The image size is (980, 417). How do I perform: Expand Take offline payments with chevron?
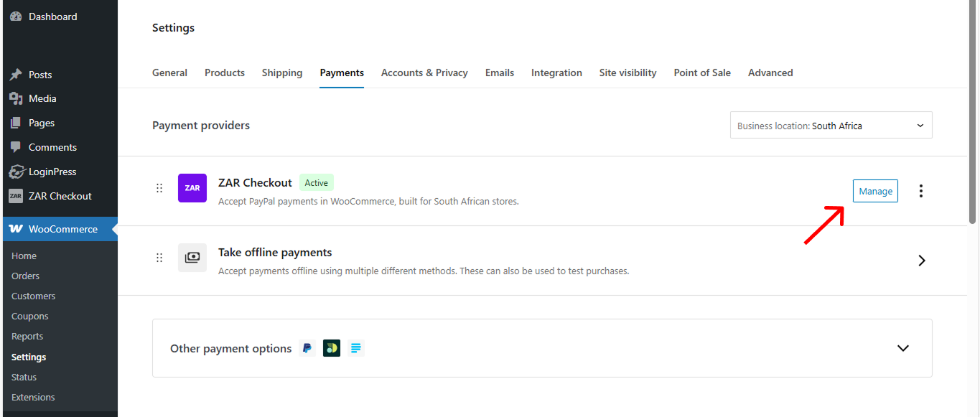coord(923,261)
